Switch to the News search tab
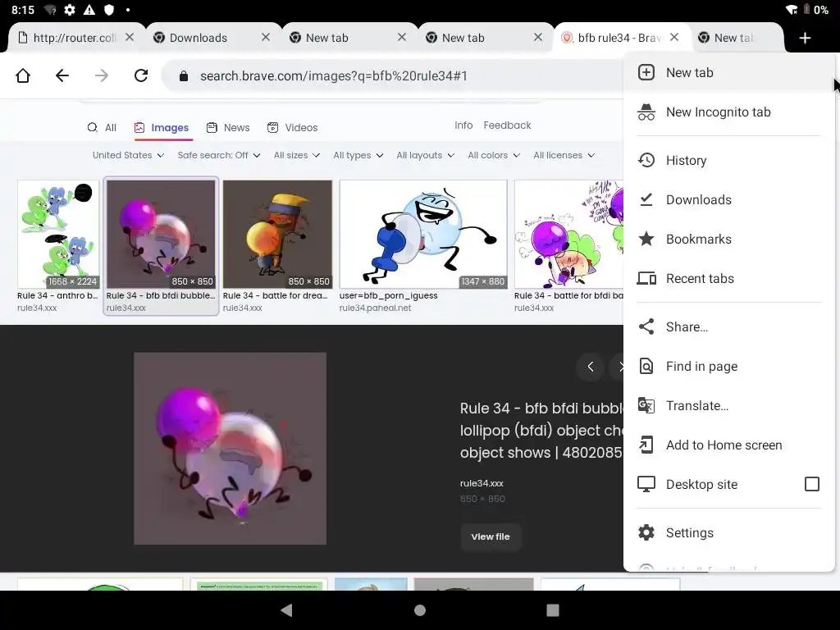This screenshot has height=630, width=840. click(228, 127)
